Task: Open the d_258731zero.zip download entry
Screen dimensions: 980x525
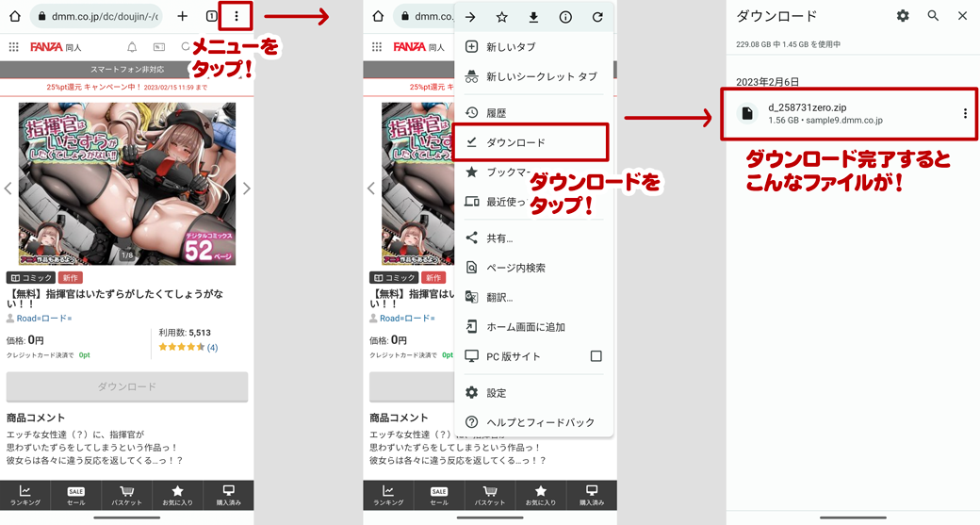Action: click(849, 113)
